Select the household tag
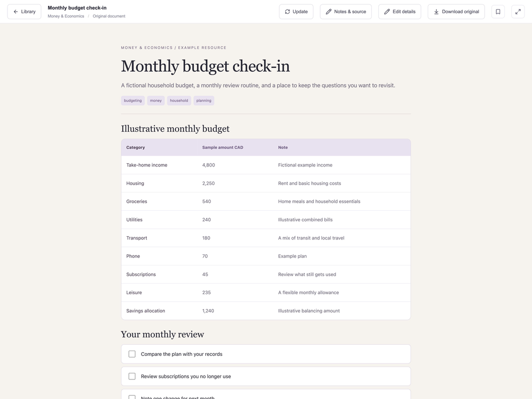The height and width of the screenshot is (399, 532). pos(179,101)
